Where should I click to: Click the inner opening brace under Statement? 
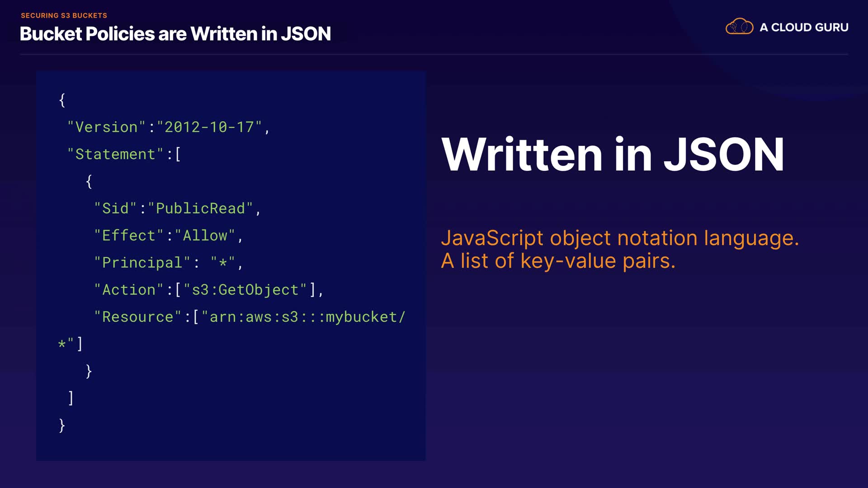pos(89,181)
